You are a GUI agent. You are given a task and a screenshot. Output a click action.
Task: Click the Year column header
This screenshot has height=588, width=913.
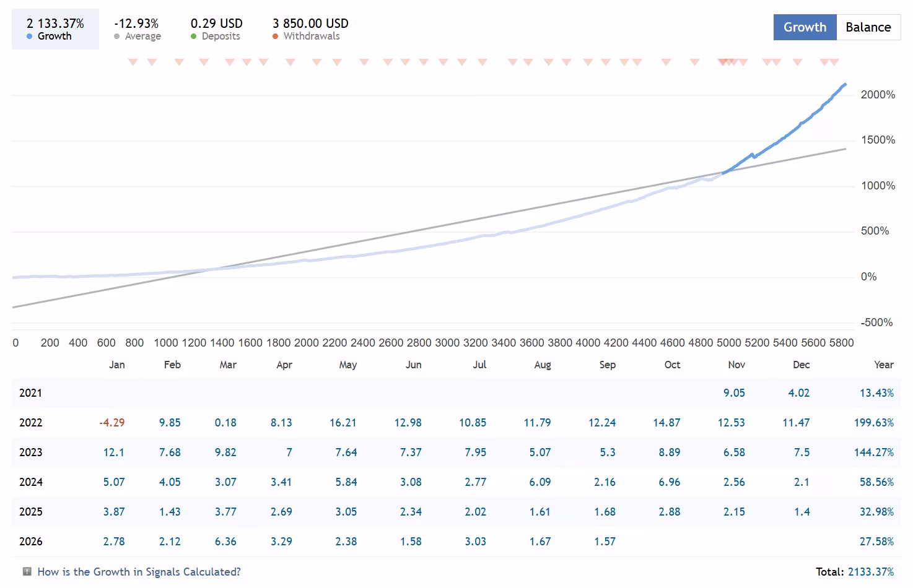884,365
